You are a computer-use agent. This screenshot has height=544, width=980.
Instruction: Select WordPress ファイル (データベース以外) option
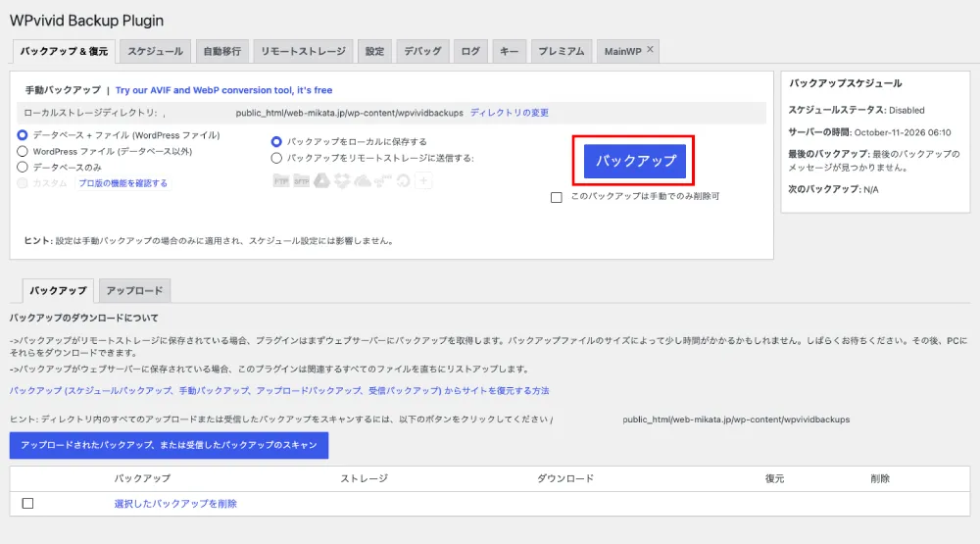tap(23, 151)
